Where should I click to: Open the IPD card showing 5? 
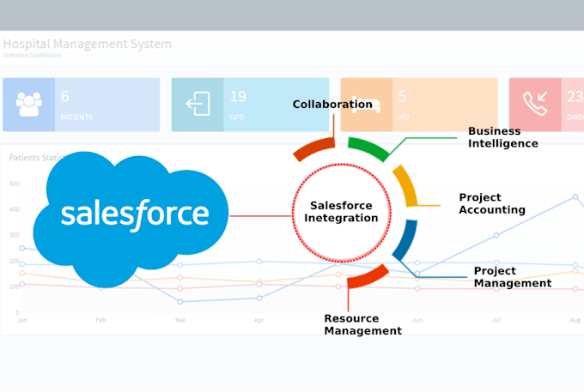click(419, 105)
